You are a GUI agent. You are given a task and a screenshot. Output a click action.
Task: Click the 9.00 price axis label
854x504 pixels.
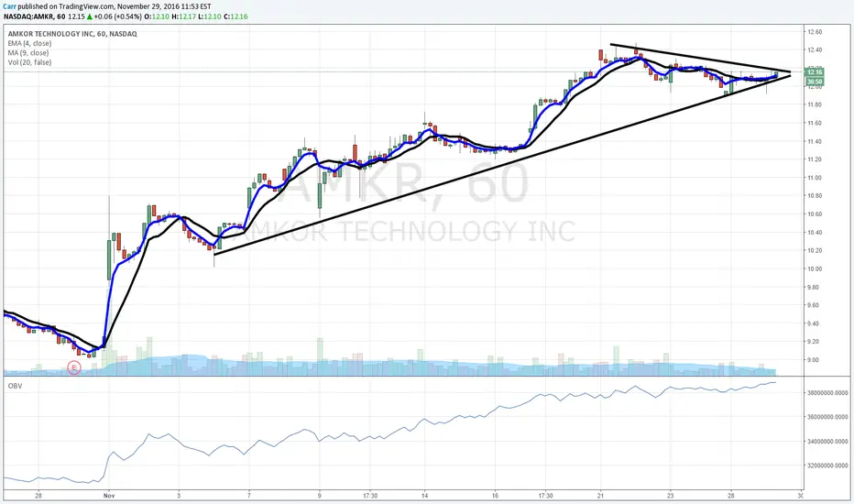[815, 360]
